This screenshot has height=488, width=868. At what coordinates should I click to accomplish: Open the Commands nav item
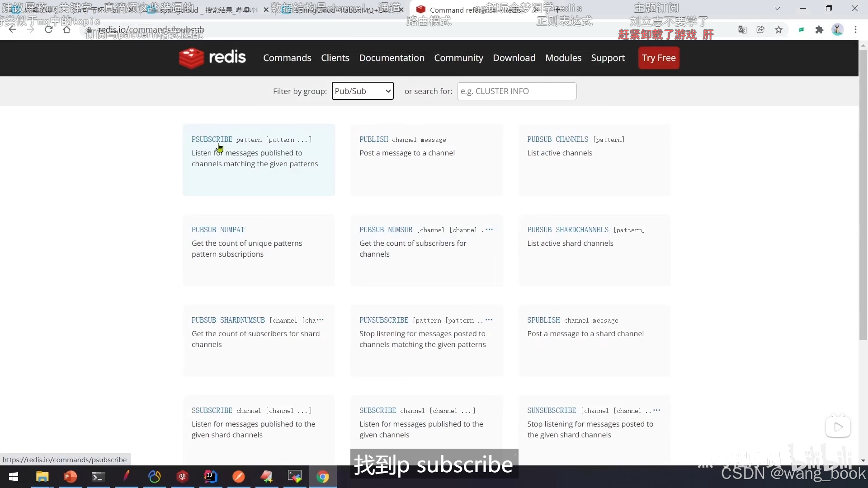287,58
